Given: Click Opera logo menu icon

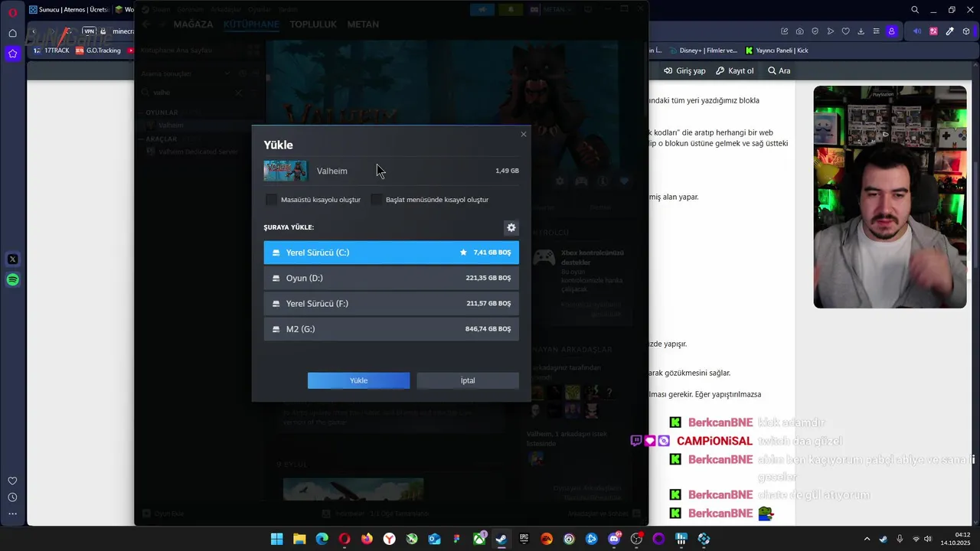Looking at the screenshot, I should point(12,11).
